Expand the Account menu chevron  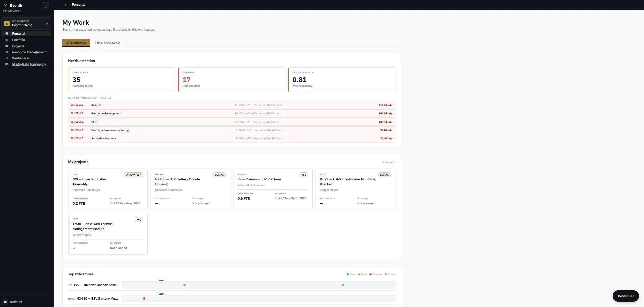[48, 302]
